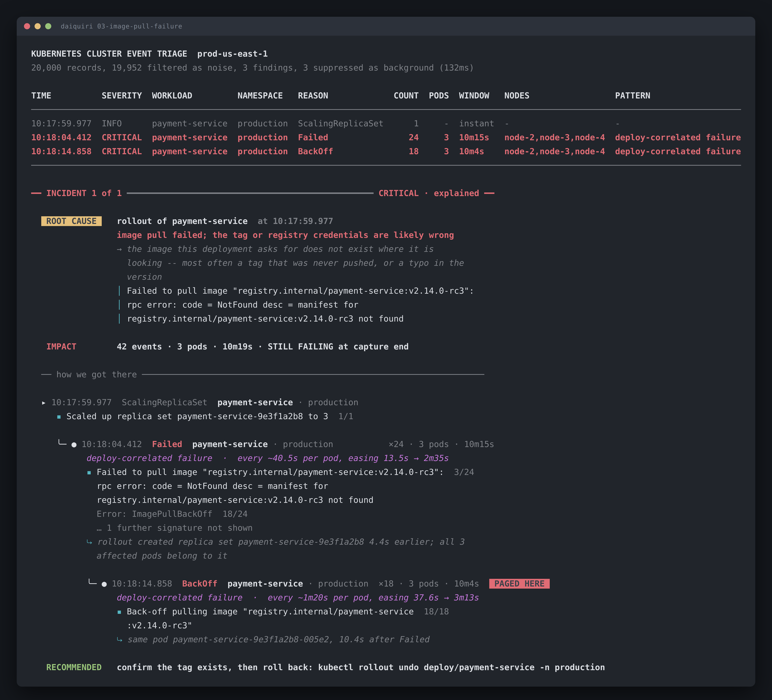Click teal square before 'Back-off pulling image'
Image resolution: width=772 pixels, height=700 pixels.
tap(119, 612)
